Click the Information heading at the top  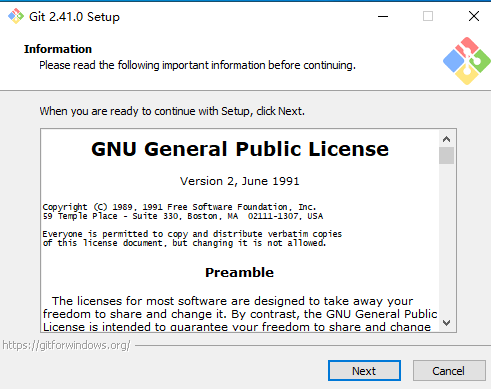[x=58, y=49]
